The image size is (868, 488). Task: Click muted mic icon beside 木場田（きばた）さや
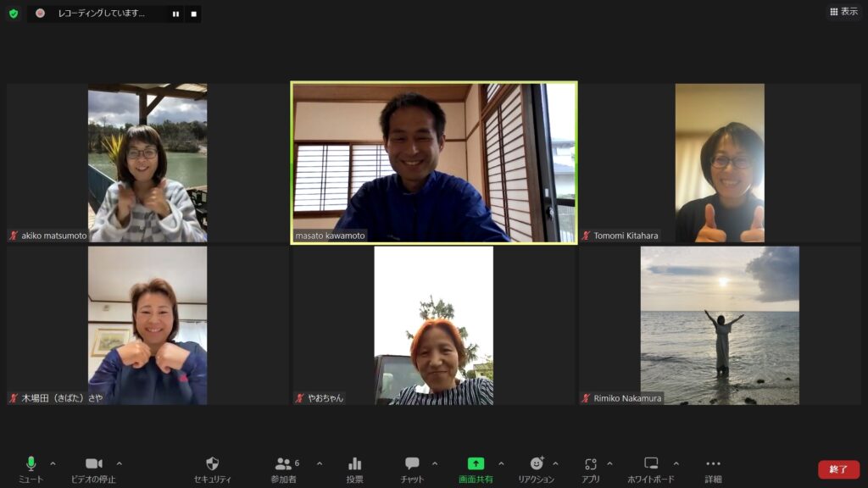pyautogui.click(x=14, y=398)
